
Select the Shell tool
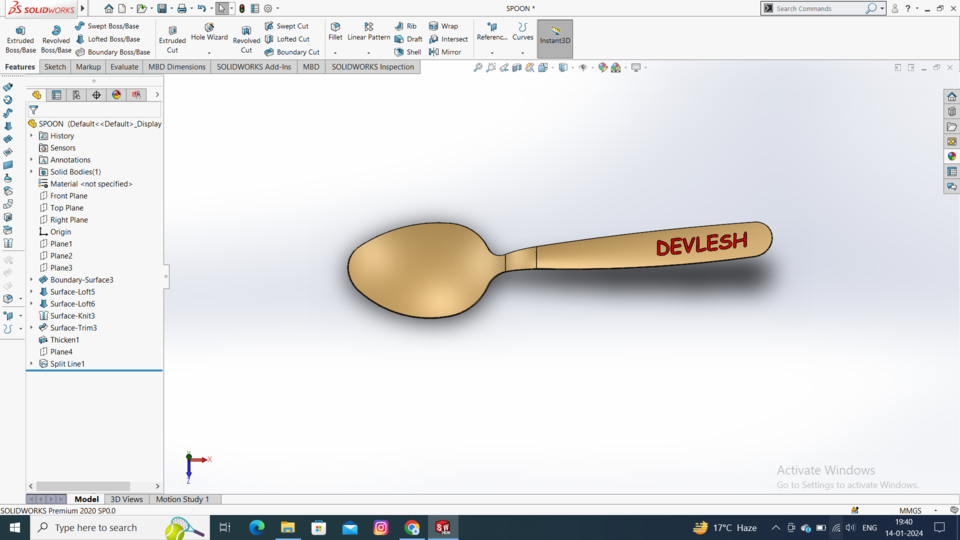408,52
